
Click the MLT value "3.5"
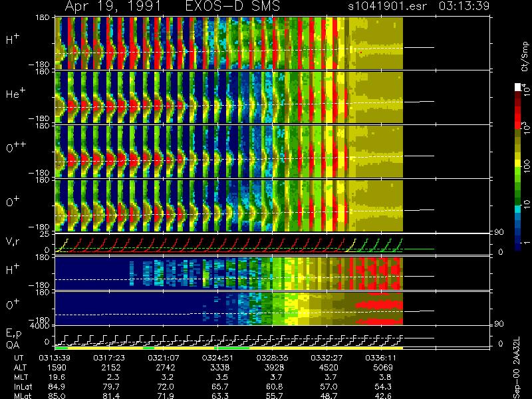click(x=222, y=377)
